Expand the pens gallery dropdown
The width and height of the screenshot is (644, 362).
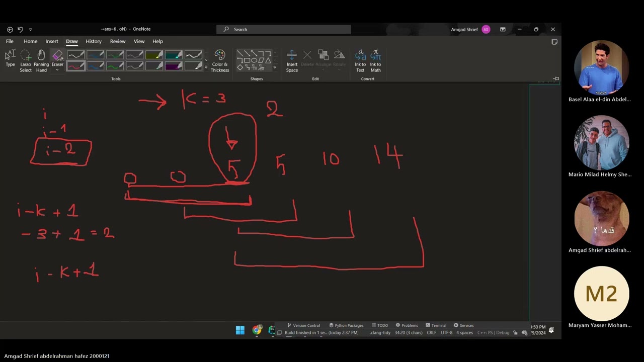pos(206,67)
